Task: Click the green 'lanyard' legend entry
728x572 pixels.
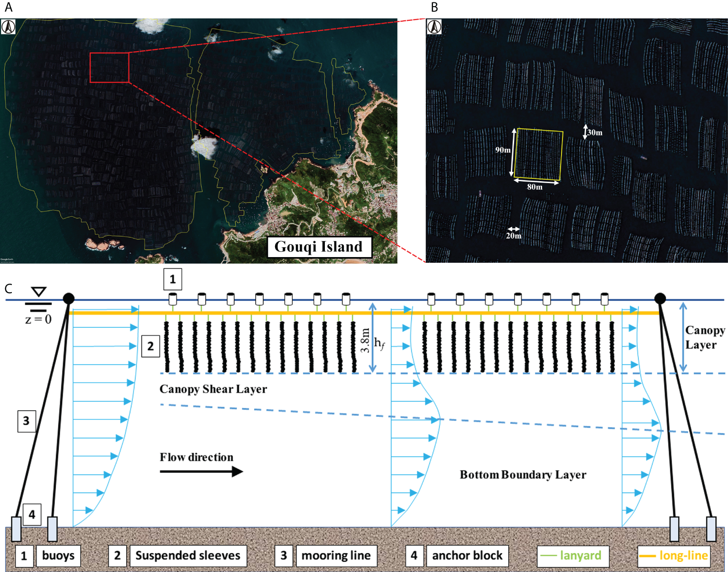Action: point(573,555)
